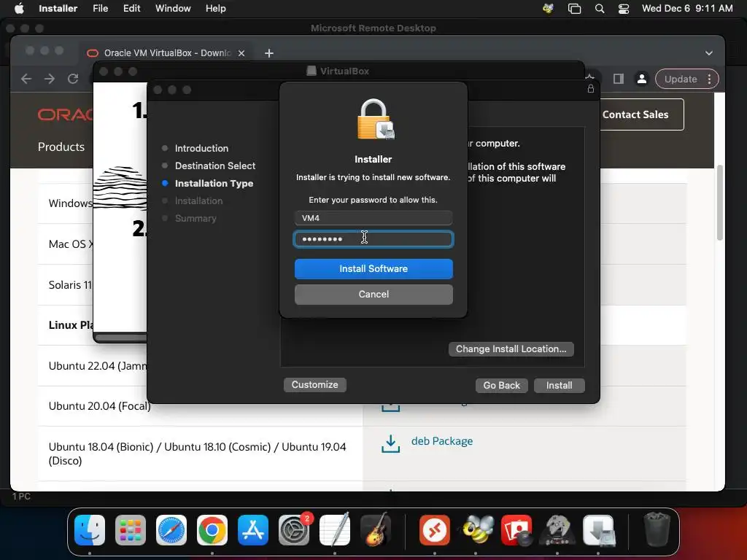Click Install Software button
Image resolution: width=747 pixels, height=560 pixels.
click(373, 268)
